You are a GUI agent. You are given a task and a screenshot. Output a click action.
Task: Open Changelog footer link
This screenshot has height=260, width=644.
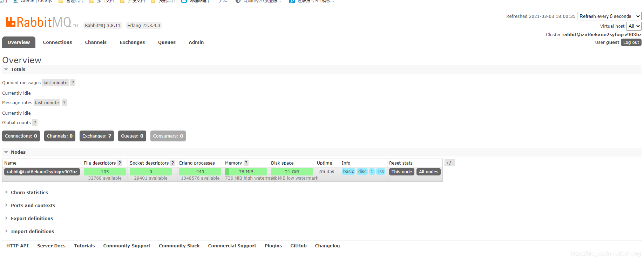(327, 246)
